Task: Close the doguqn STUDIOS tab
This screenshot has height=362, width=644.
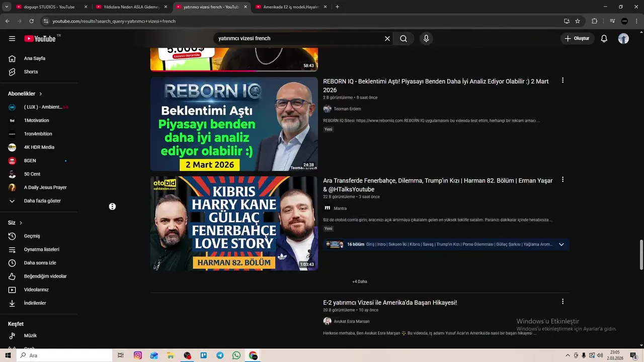Action: (x=86, y=7)
